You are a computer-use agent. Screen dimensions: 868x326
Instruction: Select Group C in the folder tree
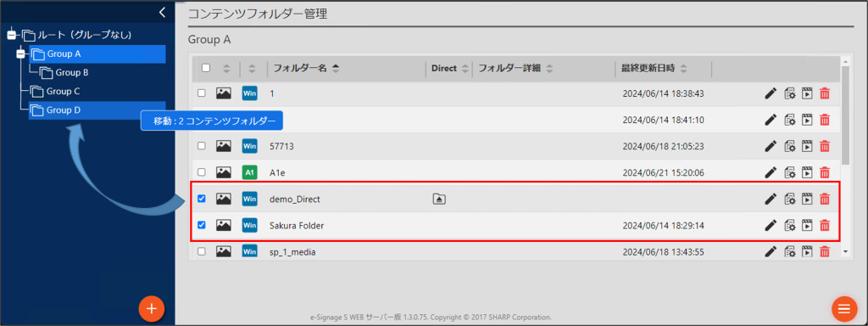click(63, 91)
